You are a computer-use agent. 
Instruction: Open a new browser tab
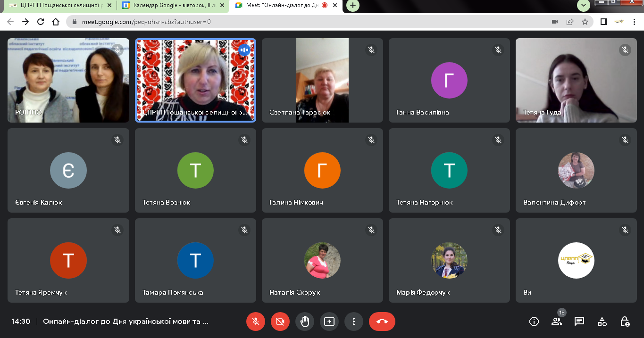click(353, 6)
